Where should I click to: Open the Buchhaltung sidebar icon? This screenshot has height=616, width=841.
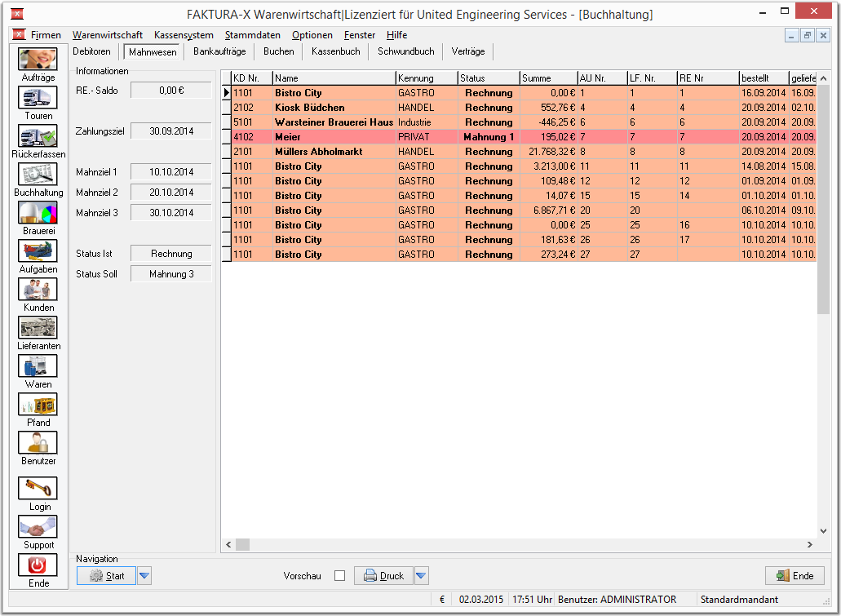pyautogui.click(x=38, y=175)
